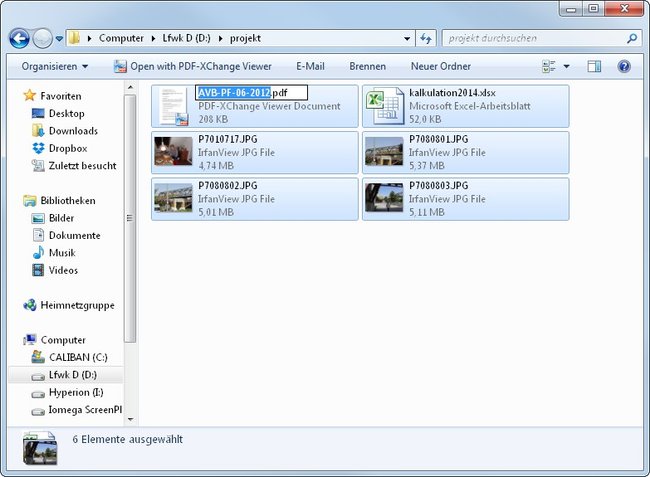Select Computer in the address breadcrumb

point(121,38)
